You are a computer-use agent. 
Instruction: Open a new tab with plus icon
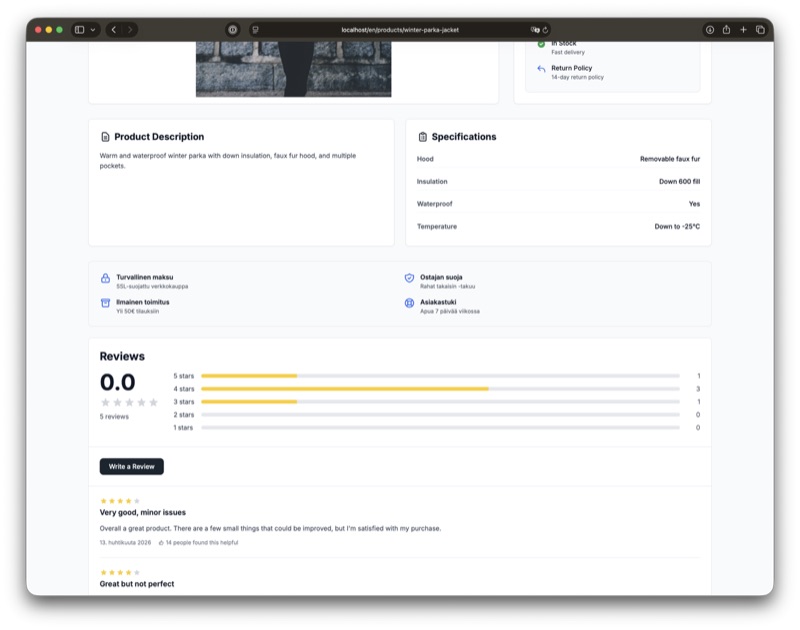click(x=743, y=30)
